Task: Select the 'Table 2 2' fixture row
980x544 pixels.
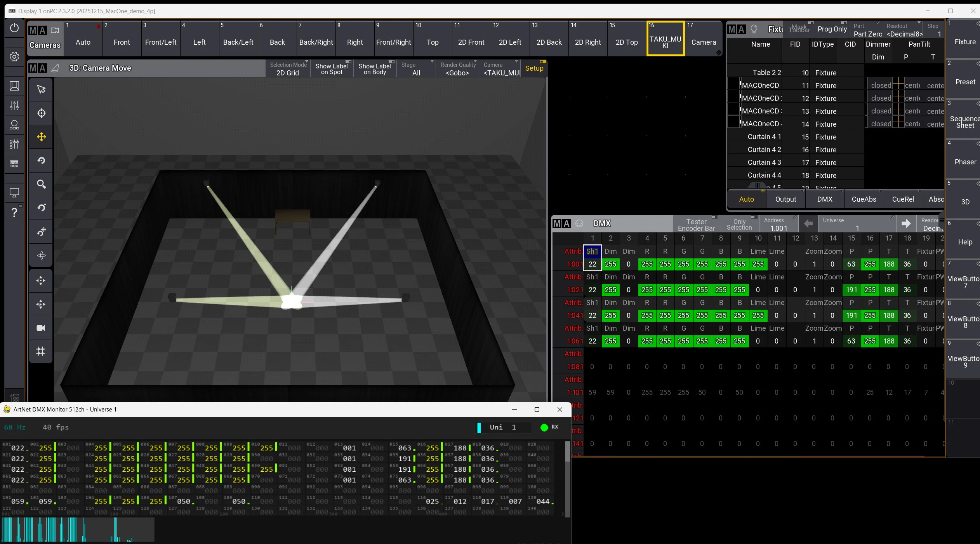Action: pyautogui.click(x=795, y=73)
